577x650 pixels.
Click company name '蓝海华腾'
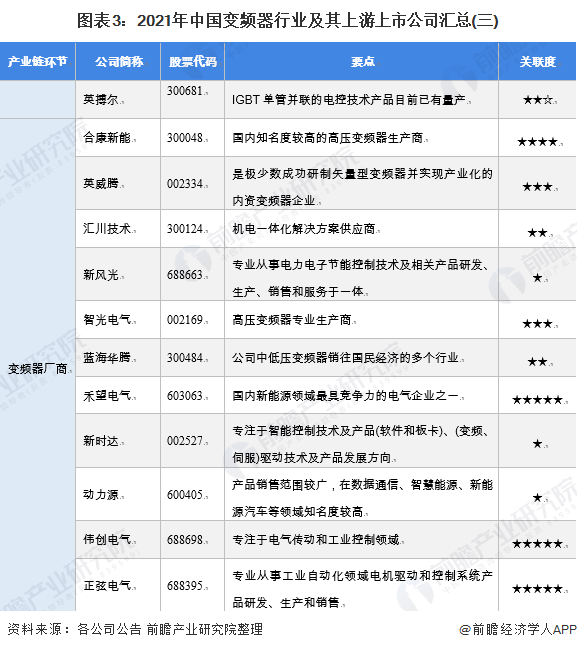[107, 357]
